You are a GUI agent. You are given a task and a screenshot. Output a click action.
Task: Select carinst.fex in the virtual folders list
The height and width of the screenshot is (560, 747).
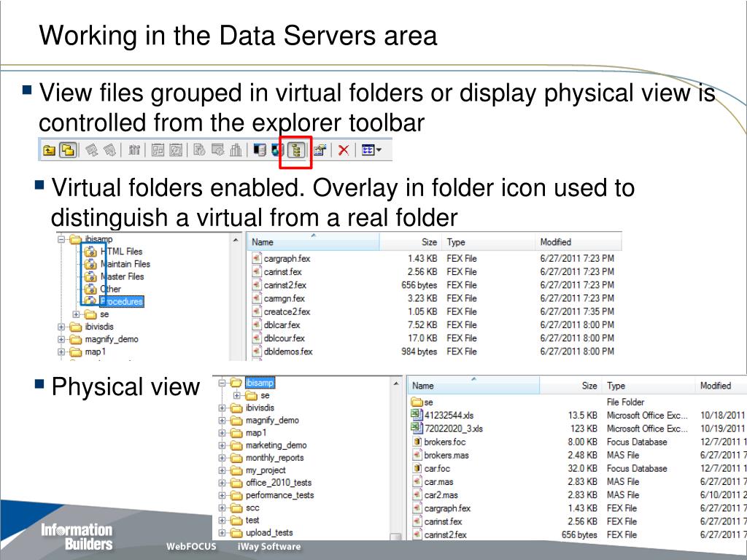point(283,272)
